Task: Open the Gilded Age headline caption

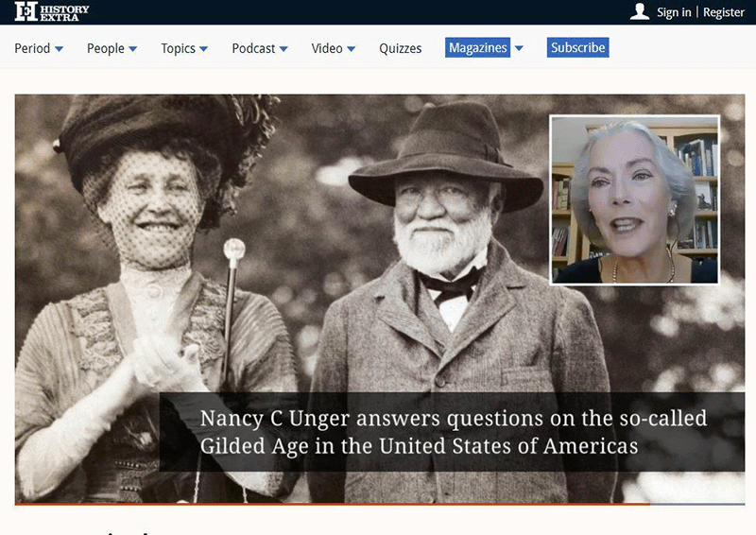Action: click(454, 431)
